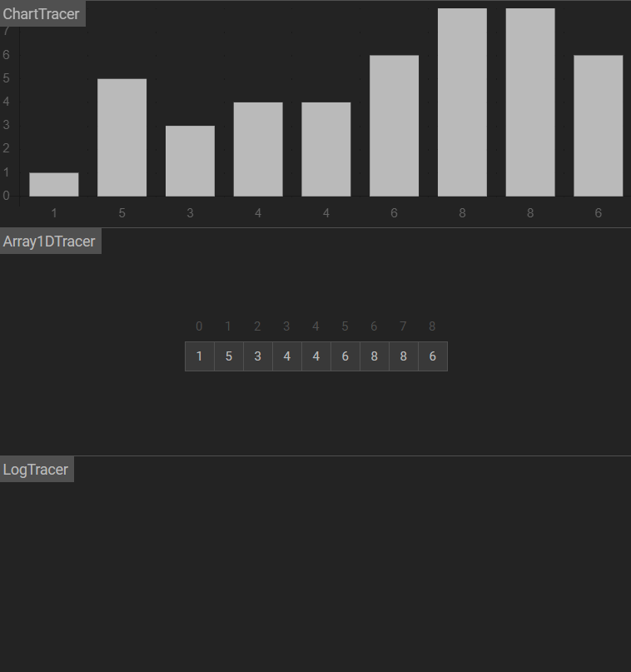The height and width of the screenshot is (672, 631).
Task: Click x-axis label 5 under the second bar
Action: (x=122, y=213)
